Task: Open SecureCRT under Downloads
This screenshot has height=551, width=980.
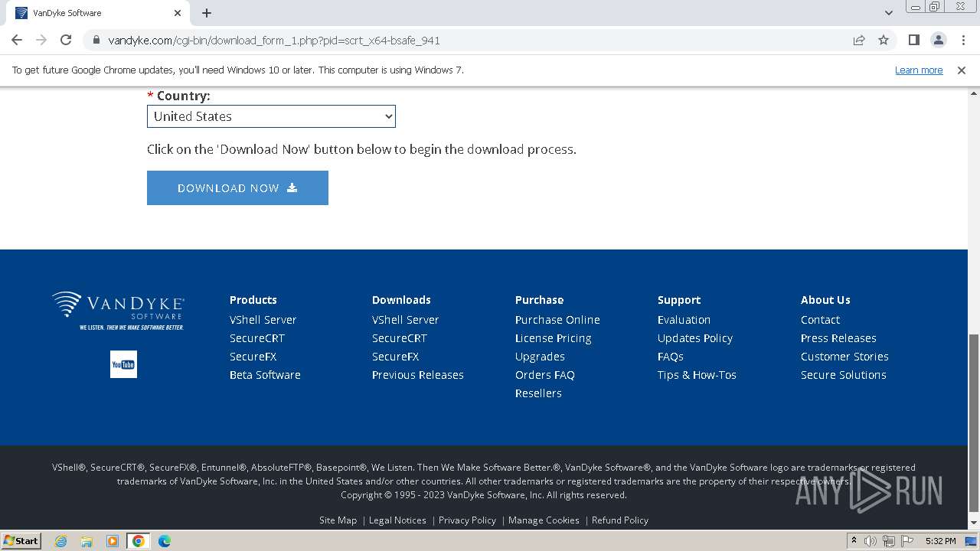Action: tap(399, 338)
